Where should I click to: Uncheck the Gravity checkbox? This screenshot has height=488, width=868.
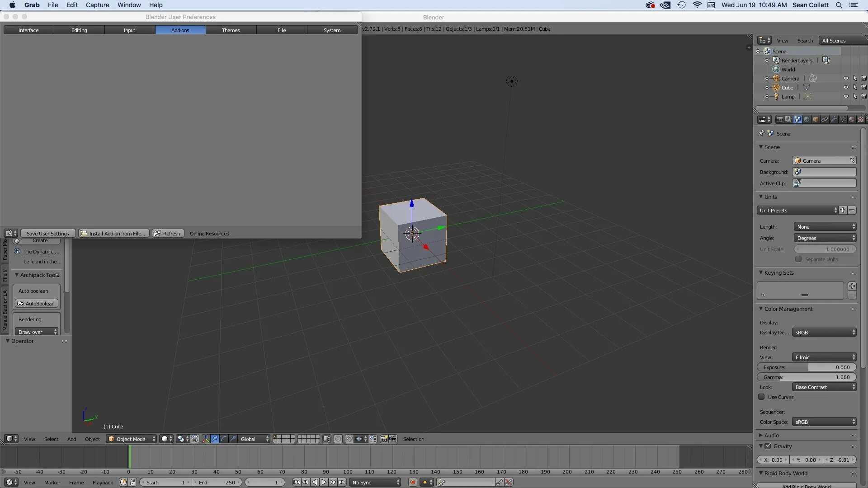(768, 446)
